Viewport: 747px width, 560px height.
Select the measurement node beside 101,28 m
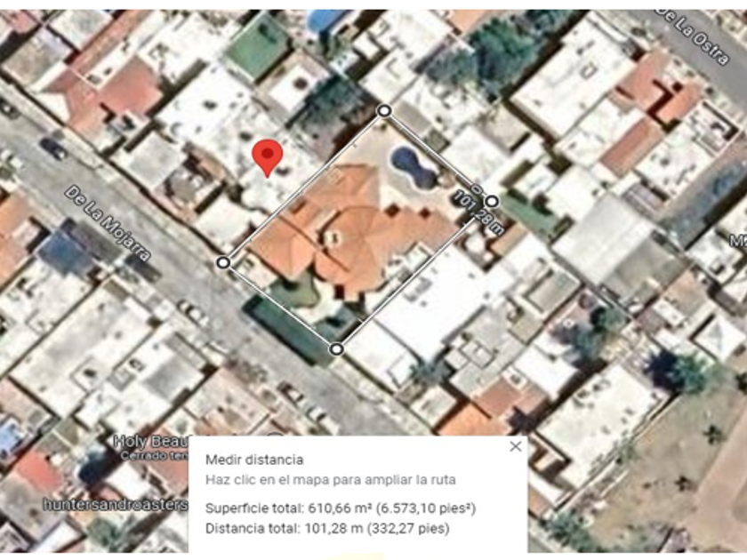pos(492,202)
